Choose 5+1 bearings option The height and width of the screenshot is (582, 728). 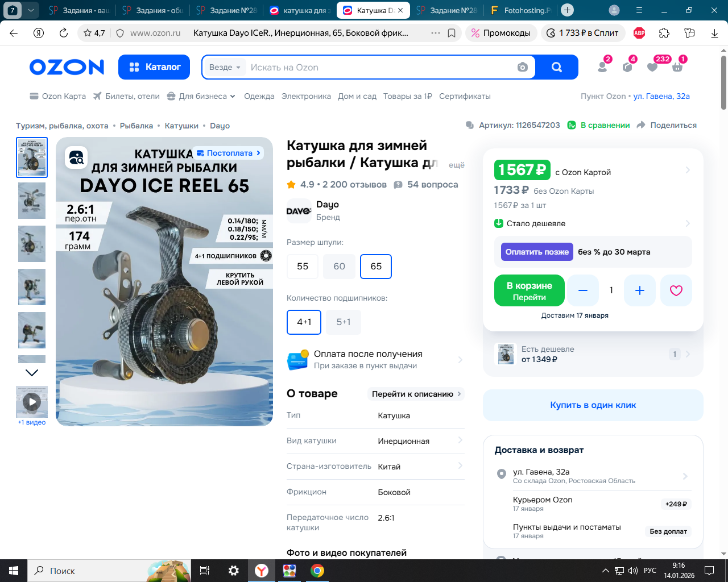[344, 322]
